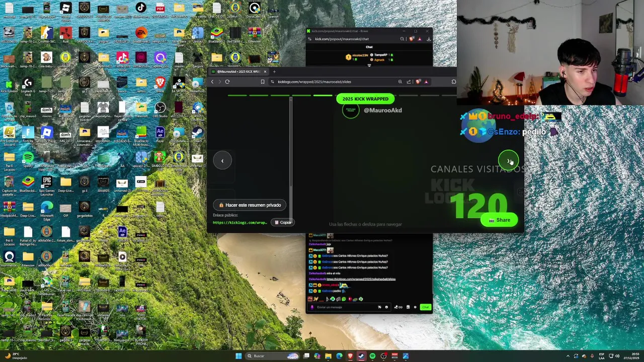This screenshot has width=644, height=362.
Task: Open Logitech G HUB shortcut
Action: [28, 85]
